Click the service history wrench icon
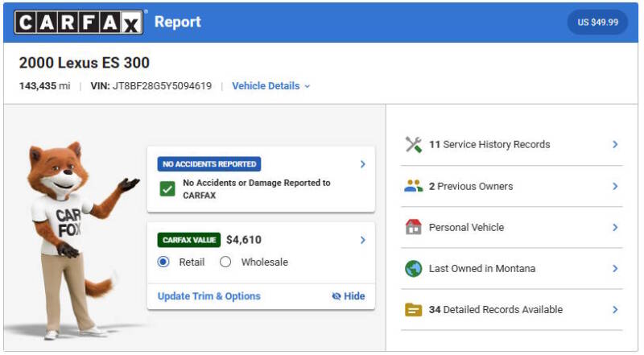 (414, 145)
